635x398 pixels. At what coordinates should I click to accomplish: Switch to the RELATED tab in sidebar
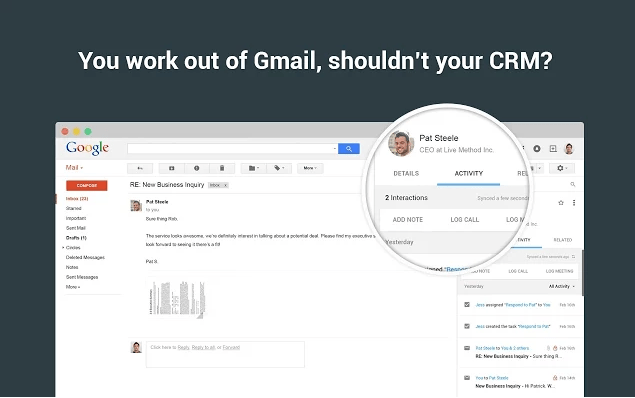(563, 240)
